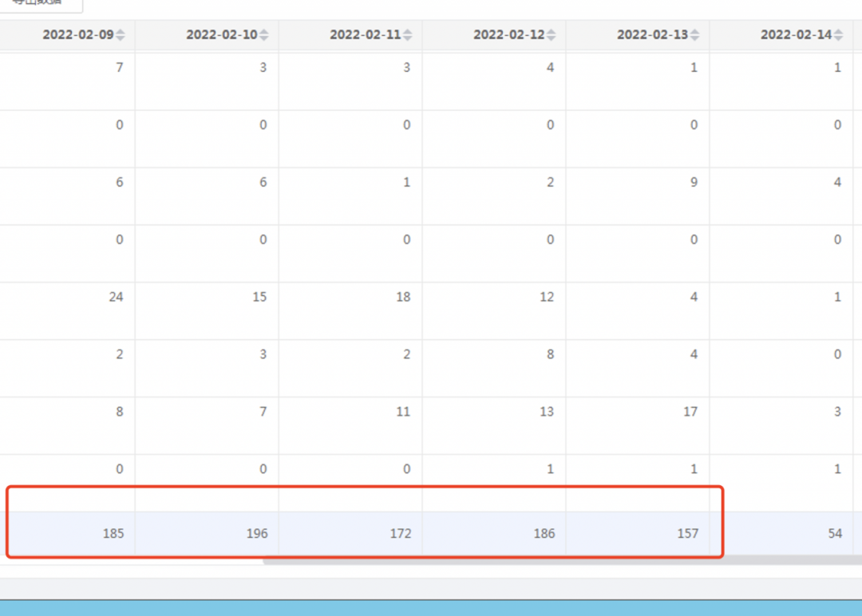Image resolution: width=862 pixels, height=616 pixels.
Task: Click the 2022-02-11 column header text
Action: (365, 34)
